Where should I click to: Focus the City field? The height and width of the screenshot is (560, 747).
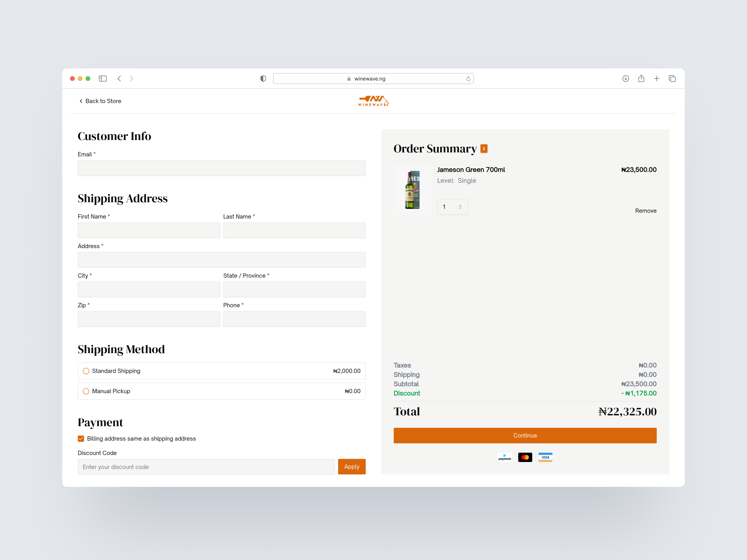(149, 289)
